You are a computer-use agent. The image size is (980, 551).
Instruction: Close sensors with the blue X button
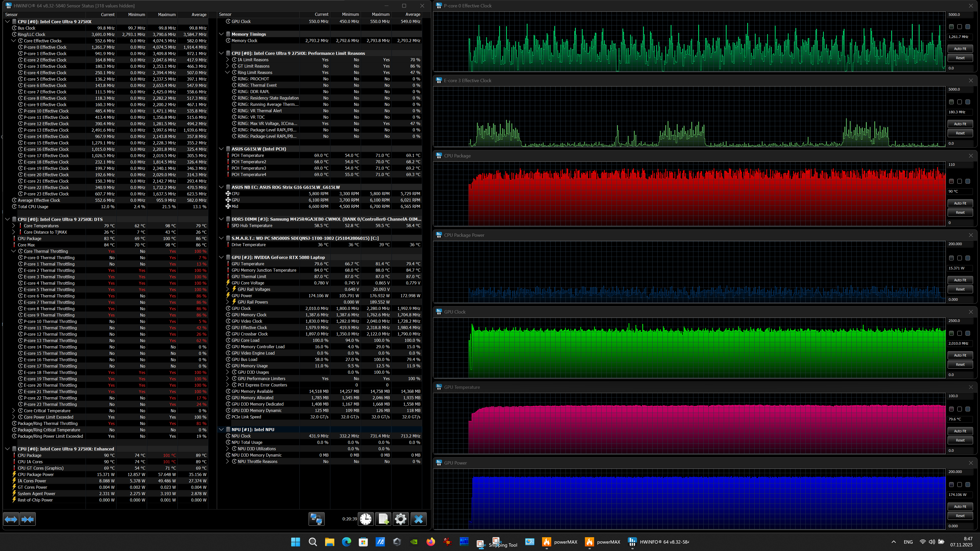click(419, 519)
